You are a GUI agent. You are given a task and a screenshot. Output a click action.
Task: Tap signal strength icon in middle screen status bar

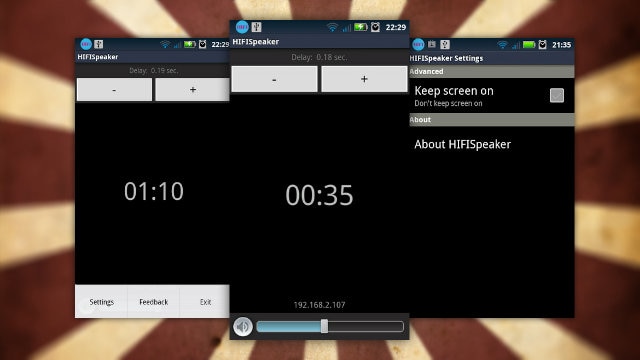coord(347,28)
